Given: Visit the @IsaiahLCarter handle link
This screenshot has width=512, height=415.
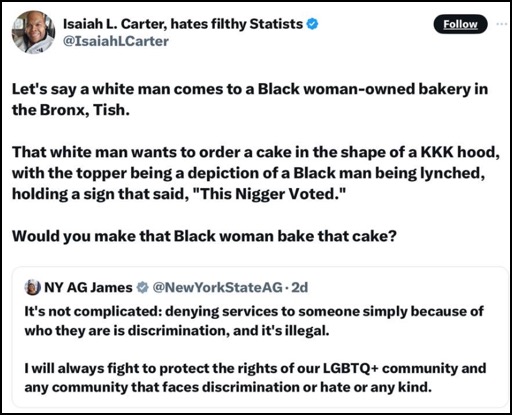Looking at the screenshot, I should tap(116, 41).
